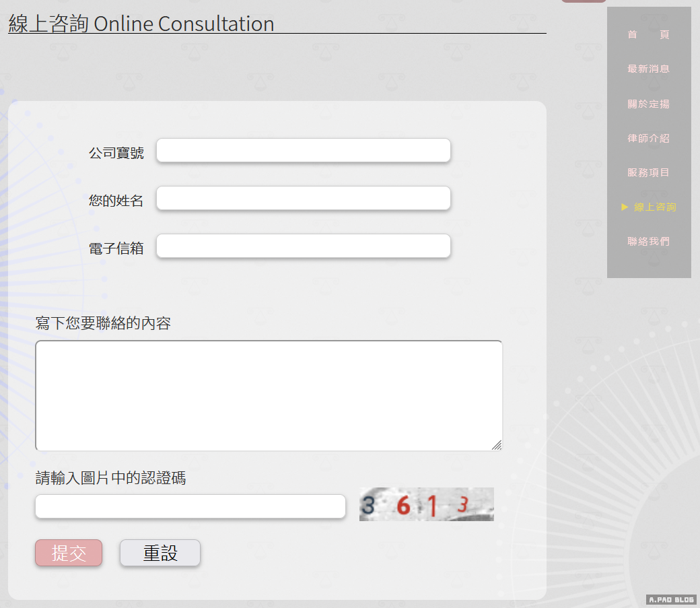Select the 電子信箱 email input box
The width and height of the screenshot is (700, 608).
(x=303, y=246)
